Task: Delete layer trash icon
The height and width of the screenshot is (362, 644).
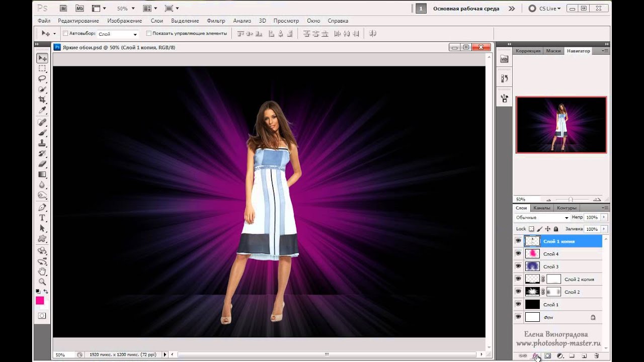Action: [597, 356]
